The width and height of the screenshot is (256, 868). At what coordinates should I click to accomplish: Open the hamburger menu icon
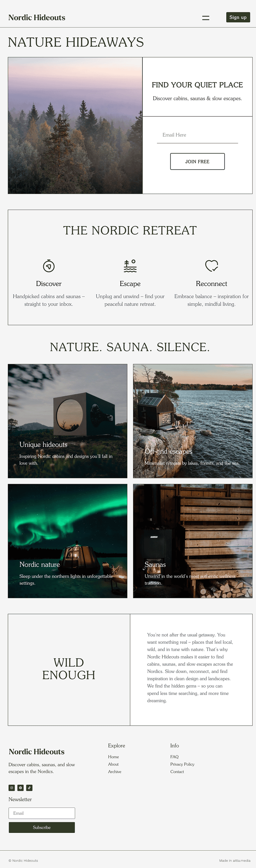[206, 17]
